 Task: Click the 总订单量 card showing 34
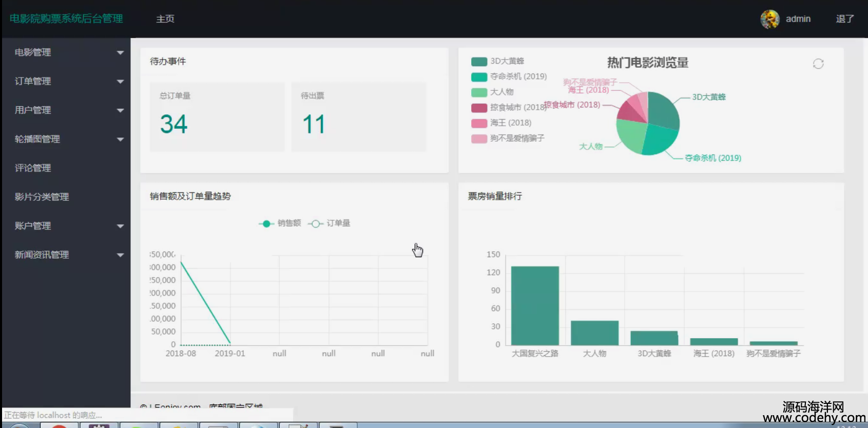(217, 117)
